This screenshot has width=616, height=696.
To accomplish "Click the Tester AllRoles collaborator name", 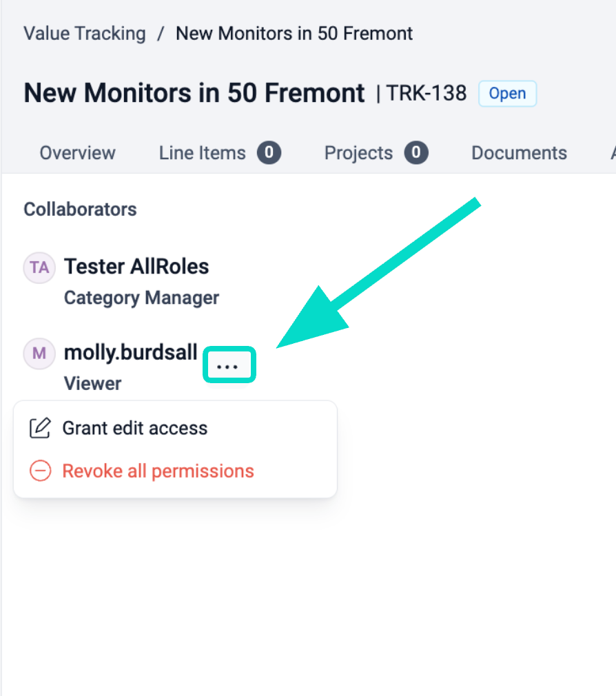I will point(136,267).
